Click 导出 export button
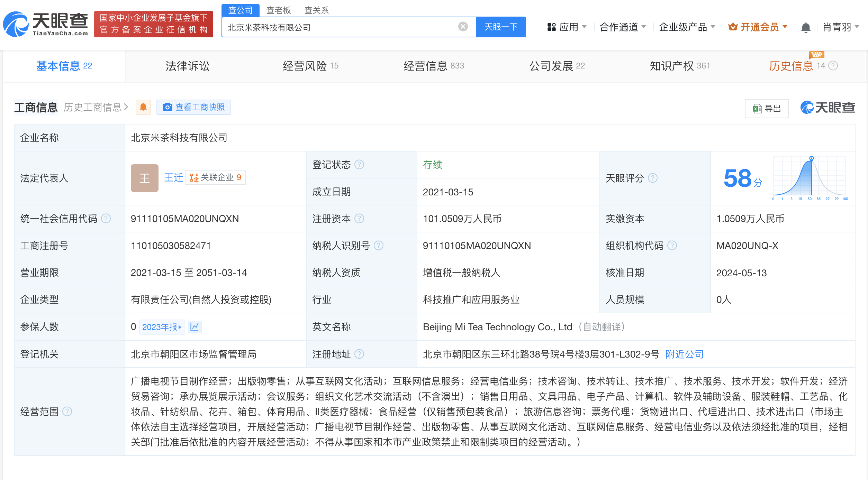This screenshot has width=868, height=480. [767, 109]
